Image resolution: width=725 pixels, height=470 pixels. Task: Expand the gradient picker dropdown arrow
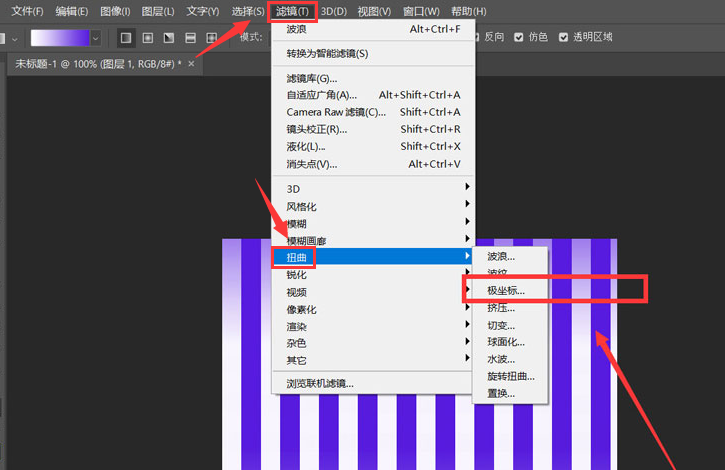tap(95, 38)
